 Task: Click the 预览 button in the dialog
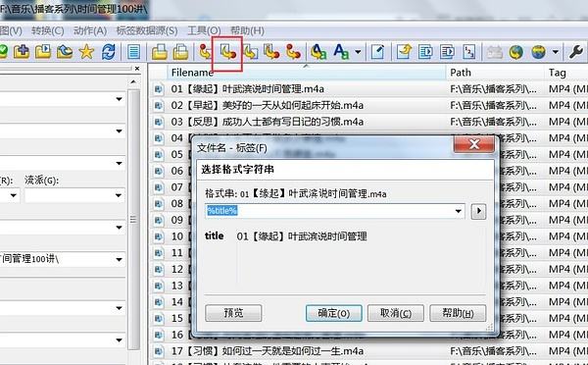[233, 313]
